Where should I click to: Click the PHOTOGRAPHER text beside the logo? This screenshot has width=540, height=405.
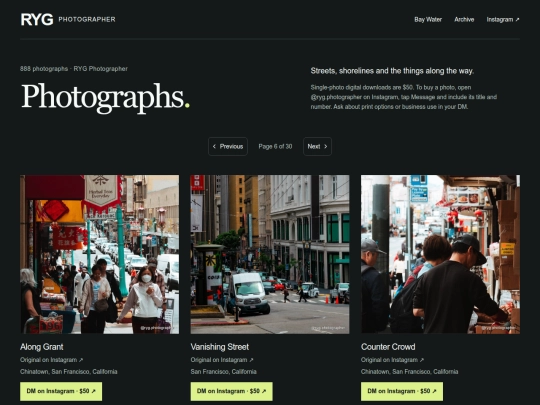click(87, 20)
